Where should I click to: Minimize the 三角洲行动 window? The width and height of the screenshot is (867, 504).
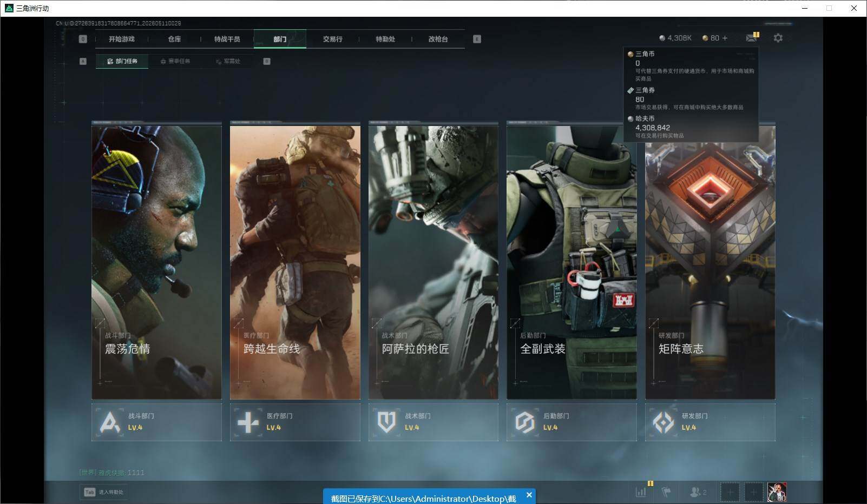pos(804,8)
